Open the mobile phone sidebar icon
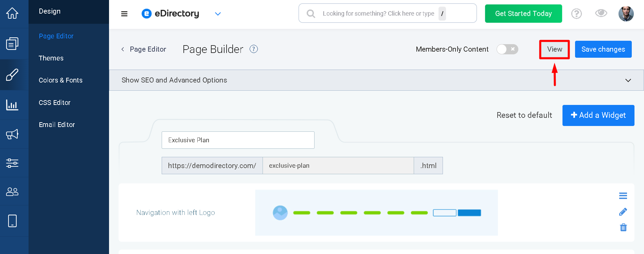Image resolution: width=644 pixels, height=254 pixels. 12,221
